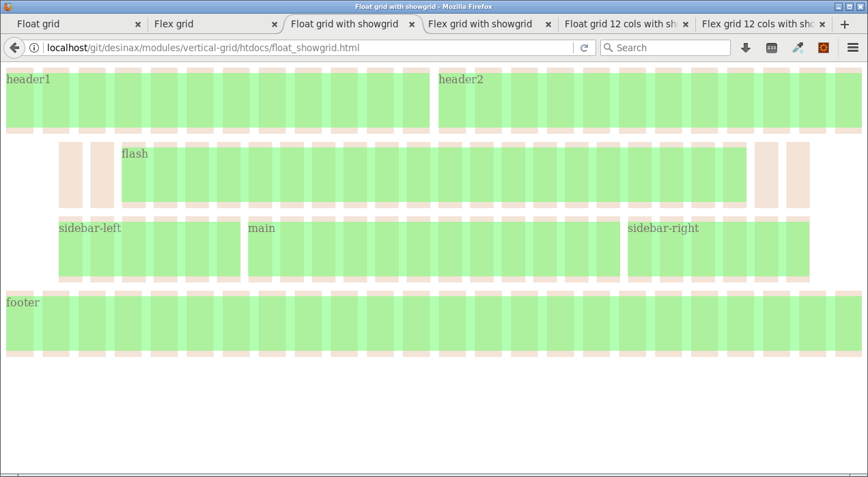The width and height of the screenshot is (868, 477).
Task: Close the Flex grid tab
Action: [x=275, y=25]
